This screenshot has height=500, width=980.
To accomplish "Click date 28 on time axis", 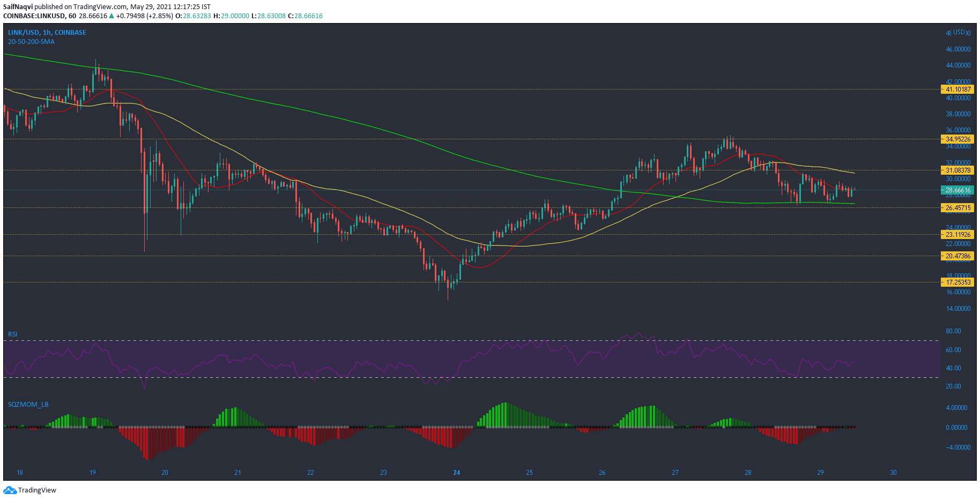I will (748, 473).
